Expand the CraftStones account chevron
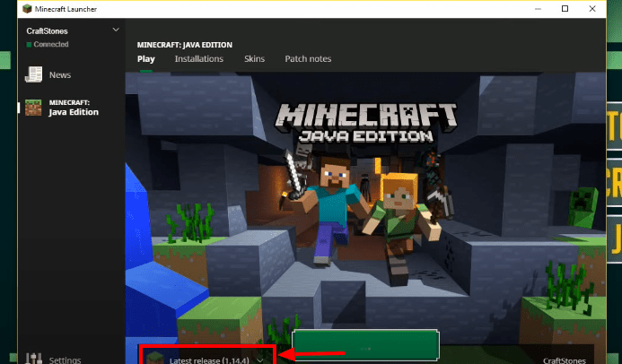Screen dimensions: 622x364 pos(116,30)
